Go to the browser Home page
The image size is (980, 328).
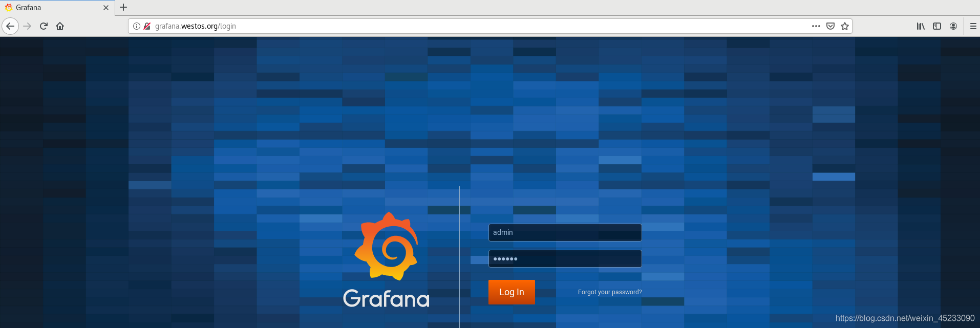pyautogui.click(x=60, y=26)
